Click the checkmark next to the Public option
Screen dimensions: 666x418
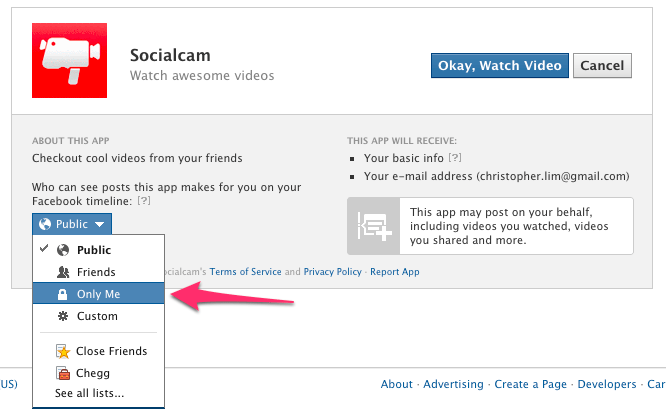pos(44,249)
